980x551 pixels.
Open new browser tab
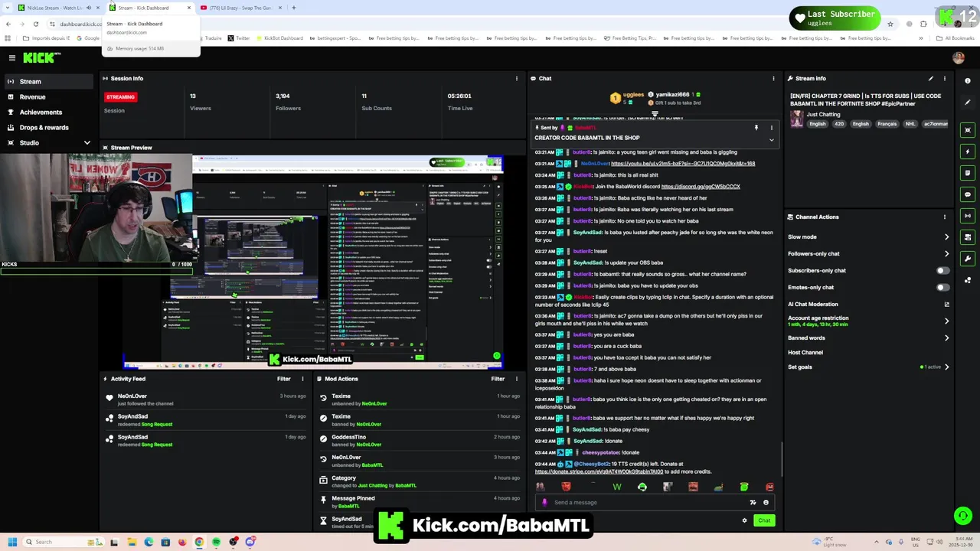point(294,8)
